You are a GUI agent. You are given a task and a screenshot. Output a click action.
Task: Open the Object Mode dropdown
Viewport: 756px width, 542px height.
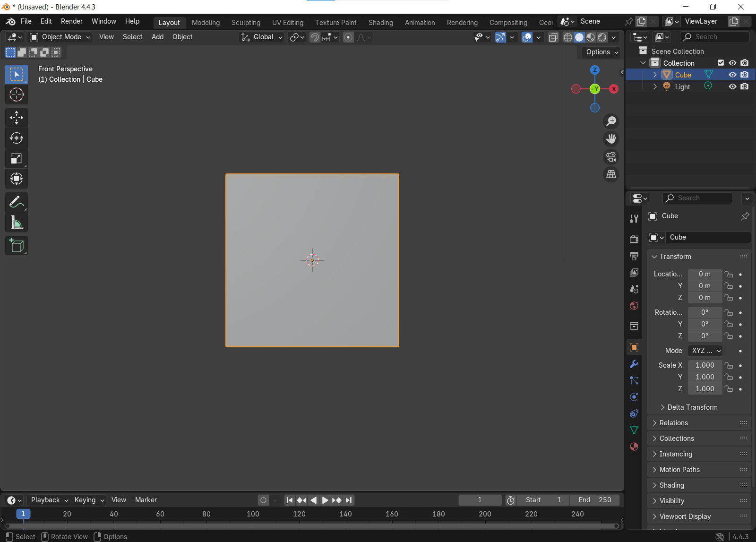pos(60,37)
